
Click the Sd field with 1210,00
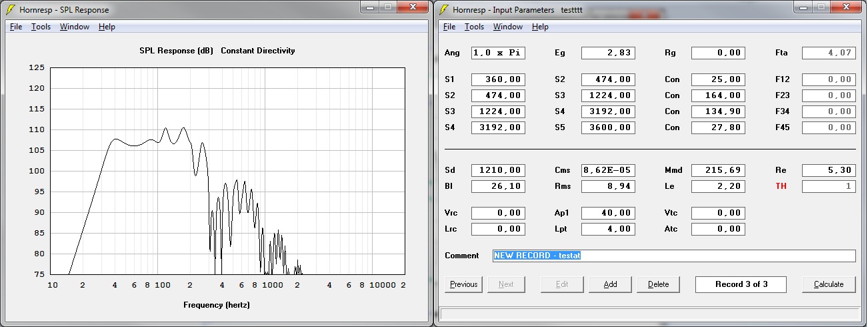point(498,170)
